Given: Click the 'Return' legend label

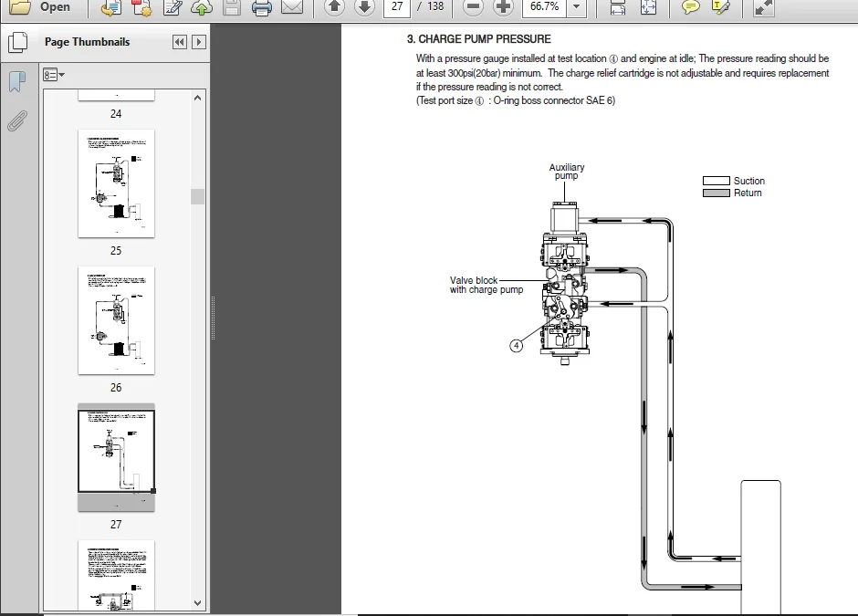Looking at the screenshot, I should [748, 193].
